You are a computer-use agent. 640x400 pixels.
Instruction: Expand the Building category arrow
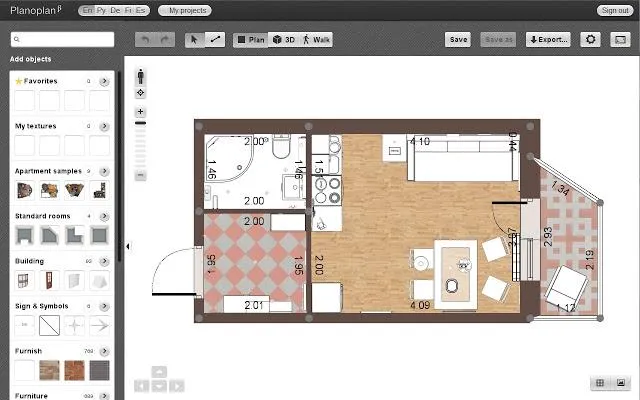click(104, 261)
